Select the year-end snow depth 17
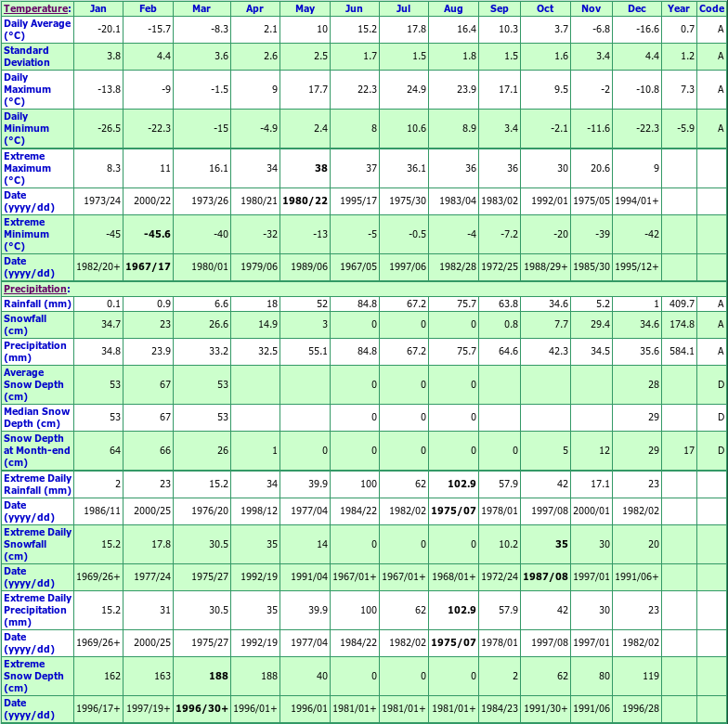Screen dimensions: 728x724 pyautogui.click(x=689, y=451)
